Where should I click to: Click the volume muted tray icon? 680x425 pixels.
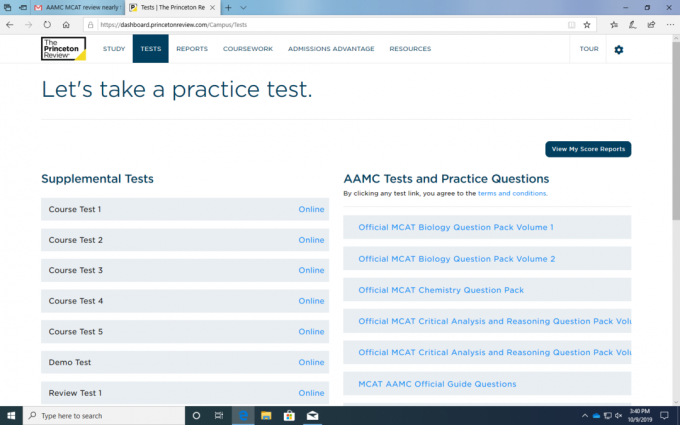(x=619, y=415)
